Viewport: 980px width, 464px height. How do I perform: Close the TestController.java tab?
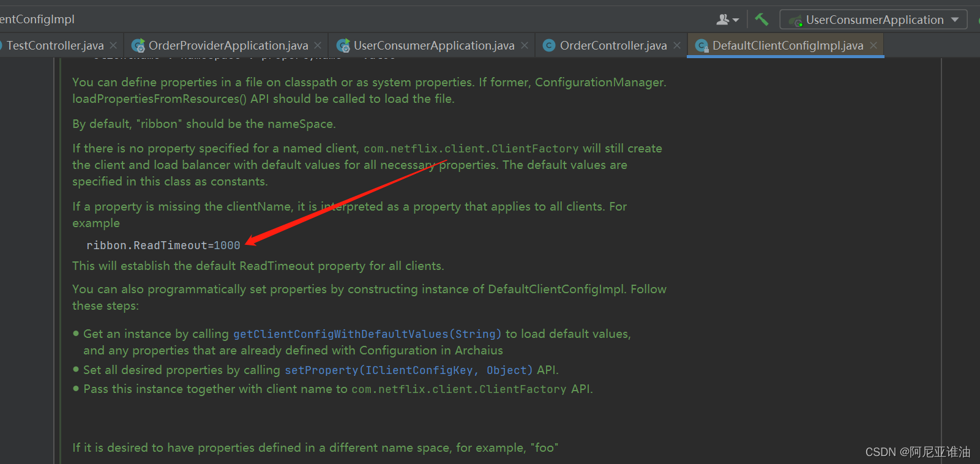(113, 45)
